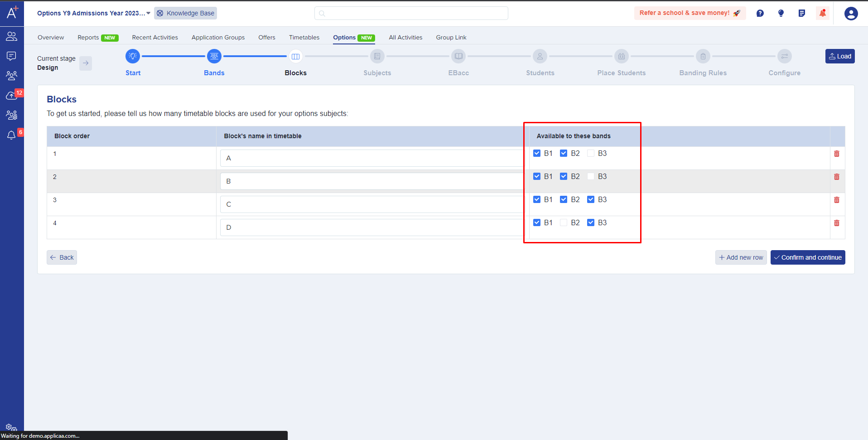Open the All Activities tab
Screen dimensions: 868x440
click(x=405, y=38)
